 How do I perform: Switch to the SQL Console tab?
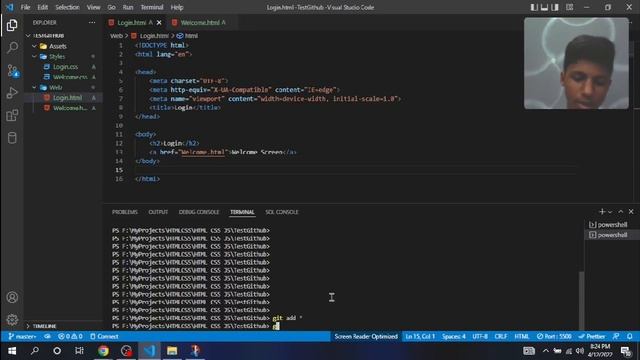[282, 212]
